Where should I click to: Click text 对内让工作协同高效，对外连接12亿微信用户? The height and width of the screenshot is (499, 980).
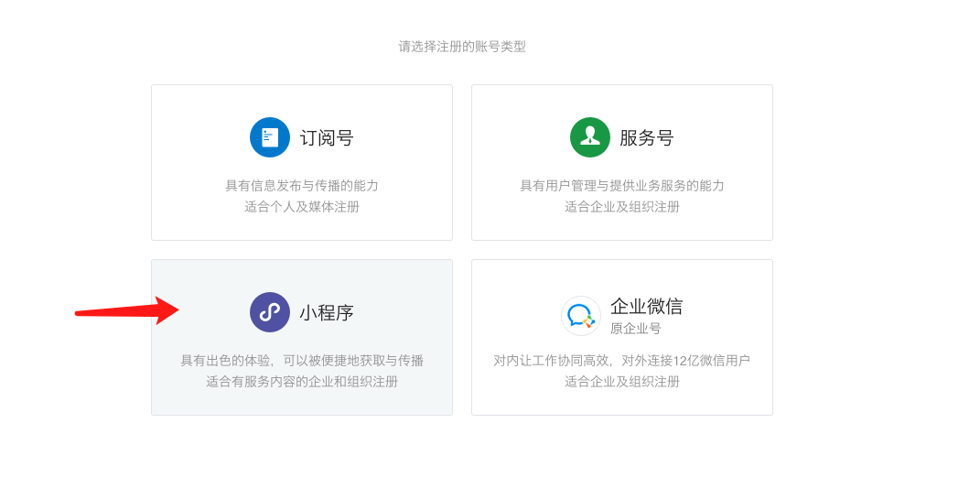(x=622, y=361)
